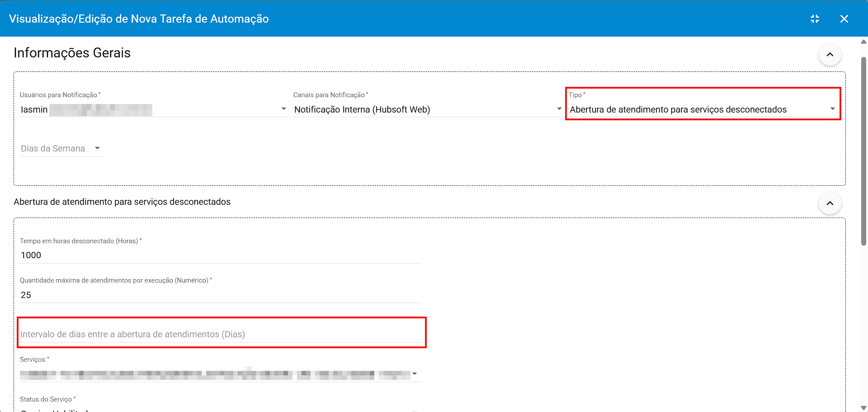Close the automation task dialog
This screenshot has height=412, width=868.
(844, 19)
